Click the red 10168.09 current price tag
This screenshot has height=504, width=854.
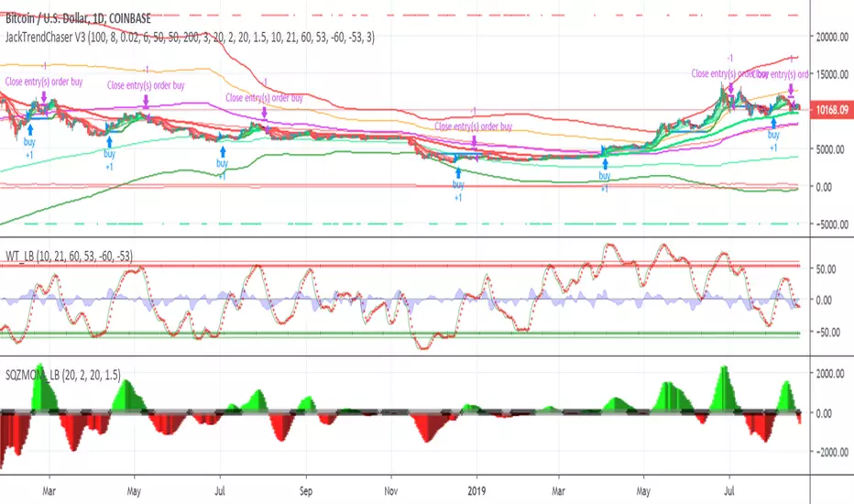point(831,110)
